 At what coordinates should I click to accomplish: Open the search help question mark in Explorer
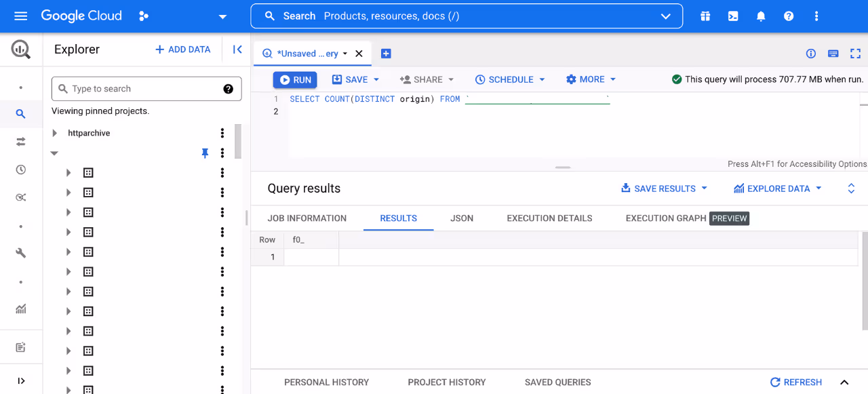(x=228, y=88)
